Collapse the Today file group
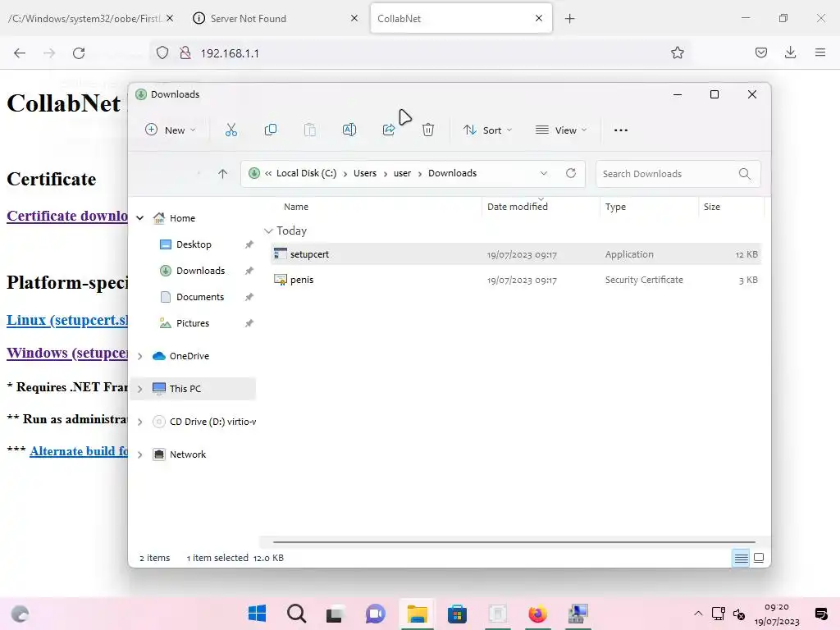Screen dimensions: 840x630 (x=268, y=231)
